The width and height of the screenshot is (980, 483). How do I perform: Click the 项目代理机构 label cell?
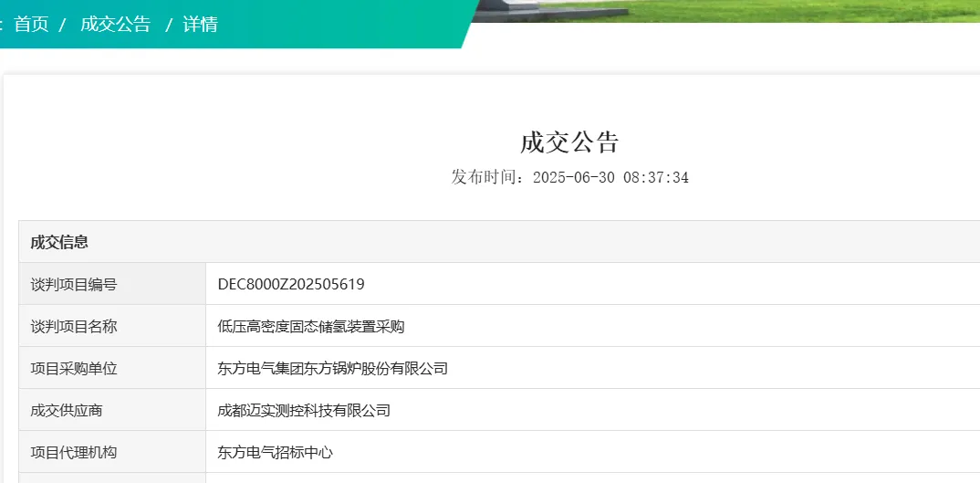pyautogui.click(x=112, y=452)
